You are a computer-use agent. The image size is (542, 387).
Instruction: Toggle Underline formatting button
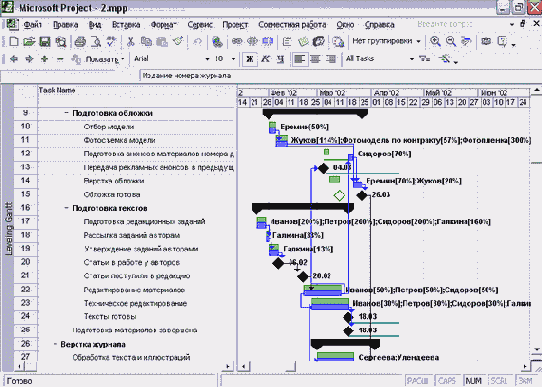[x=280, y=59]
